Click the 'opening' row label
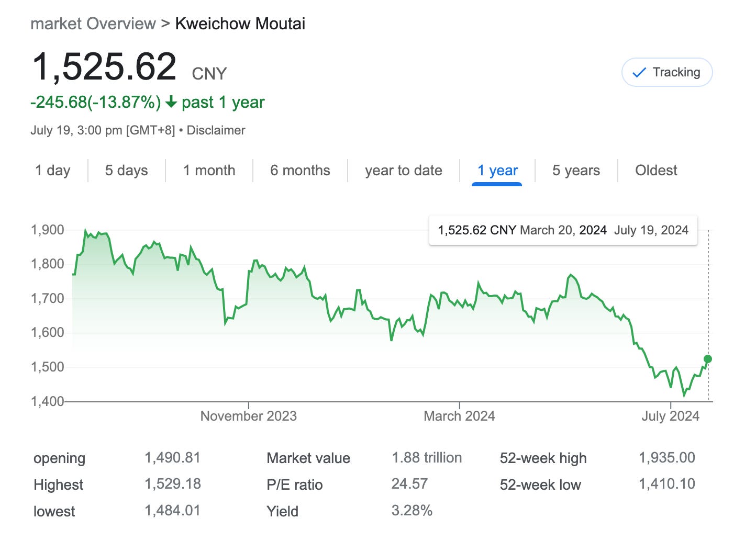The height and width of the screenshot is (541, 756). 59,459
